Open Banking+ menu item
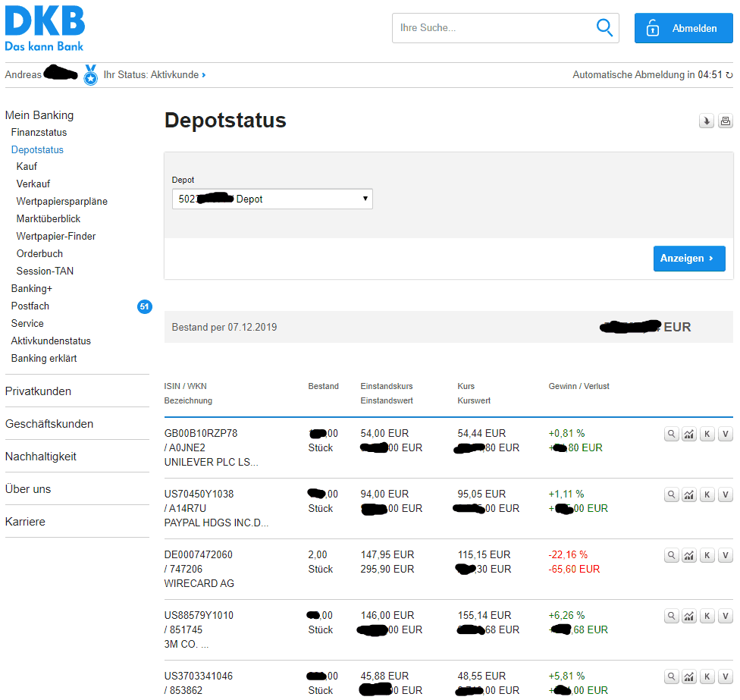The width and height of the screenshot is (740, 700). (x=32, y=288)
